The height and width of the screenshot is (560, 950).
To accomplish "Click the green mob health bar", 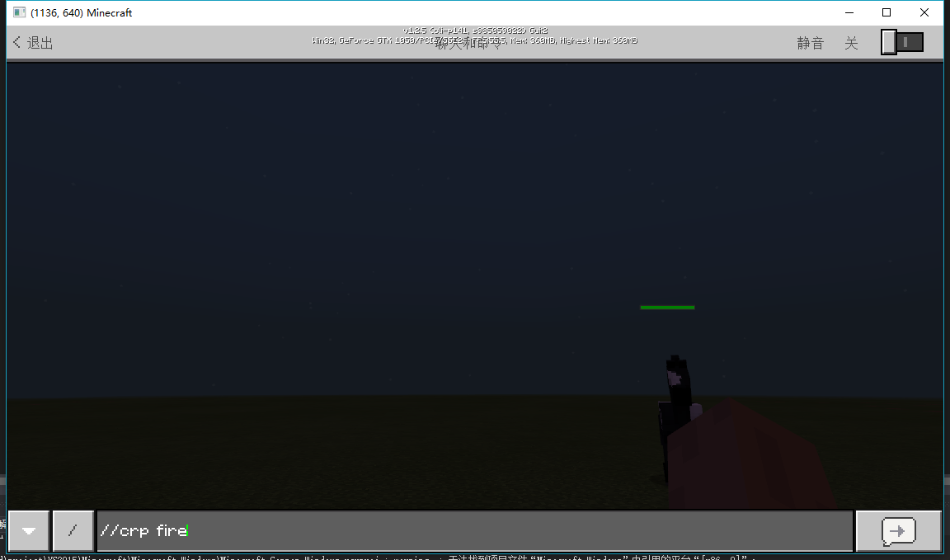I will point(667,308).
